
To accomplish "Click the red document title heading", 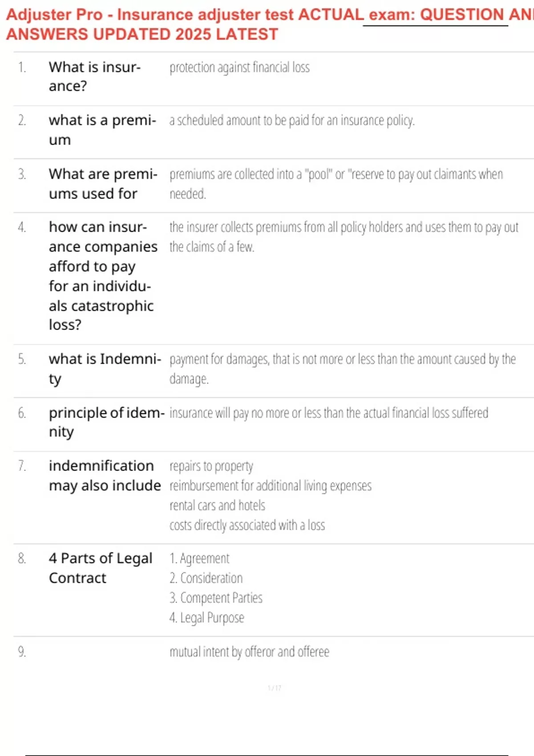I will click(267, 24).
